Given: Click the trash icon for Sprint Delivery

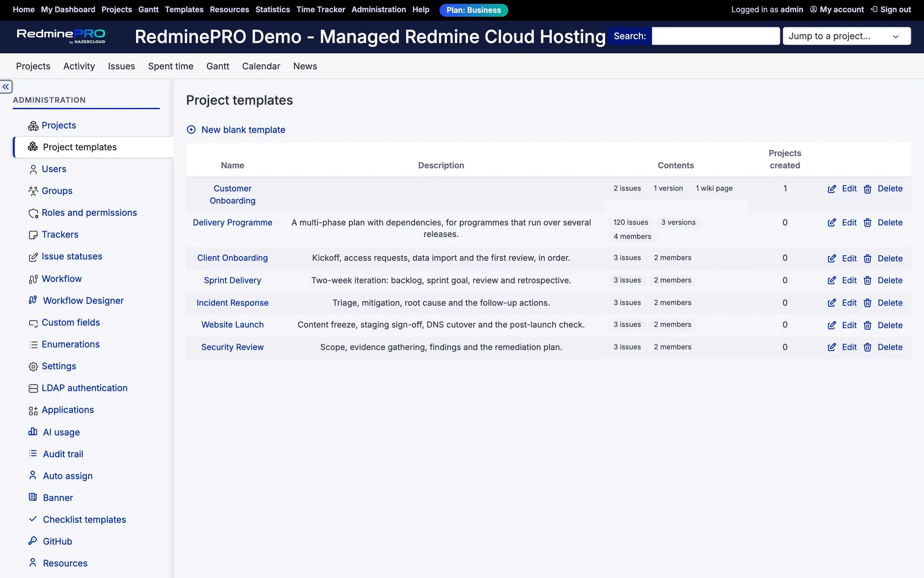Looking at the screenshot, I should tap(868, 281).
